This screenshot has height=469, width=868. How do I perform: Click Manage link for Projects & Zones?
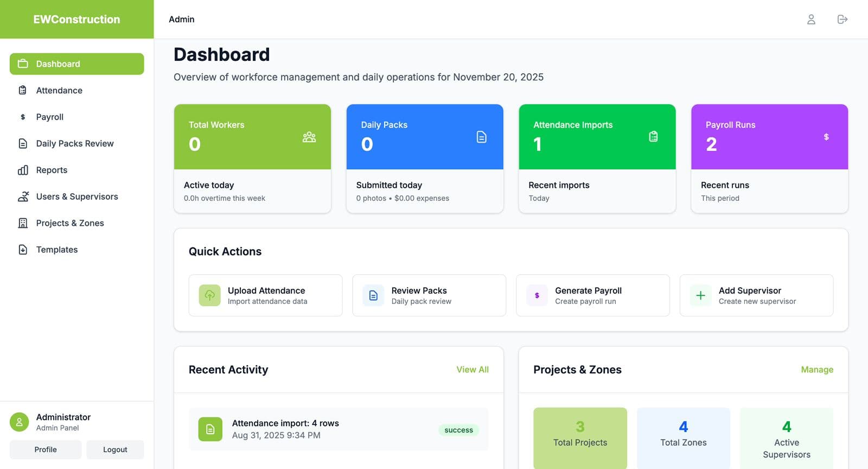tap(816, 370)
